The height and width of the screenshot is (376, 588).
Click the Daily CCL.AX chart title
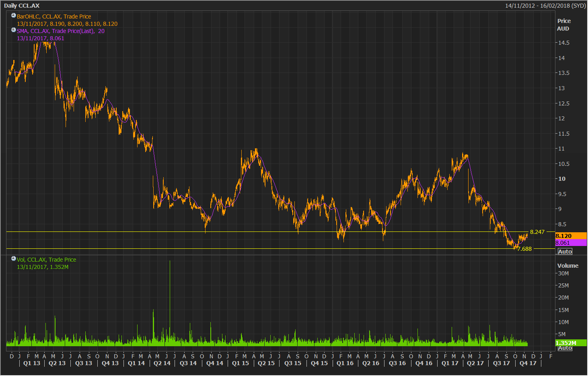[22, 6]
